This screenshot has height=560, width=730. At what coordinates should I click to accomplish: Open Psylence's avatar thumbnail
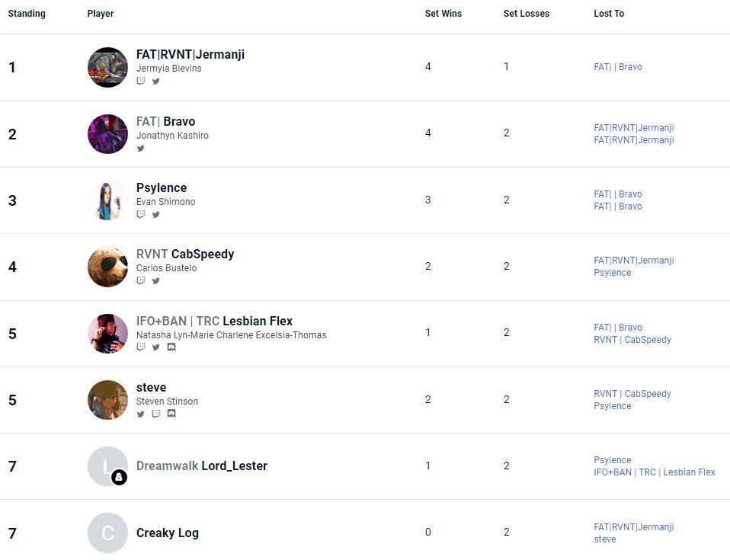[x=107, y=200]
